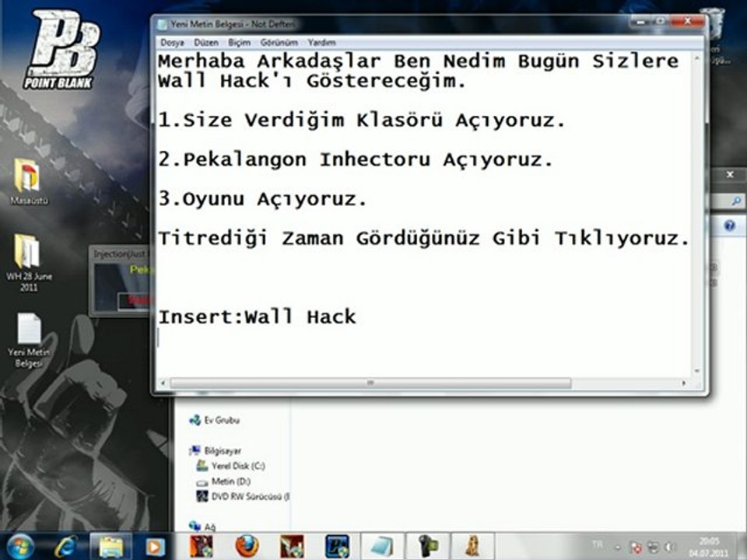Click the TR language indicator in tray
The height and width of the screenshot is (560, 747).
[597, 544]
